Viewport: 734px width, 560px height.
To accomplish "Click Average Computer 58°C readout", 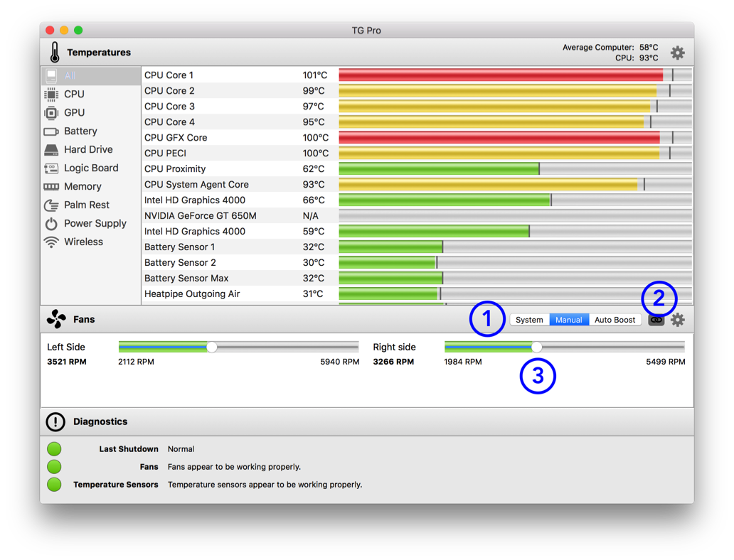I will click(x=610, y=47).
